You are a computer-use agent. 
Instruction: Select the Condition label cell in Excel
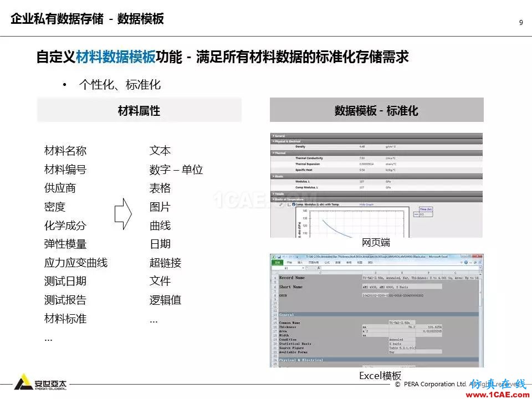coord(288,340)
